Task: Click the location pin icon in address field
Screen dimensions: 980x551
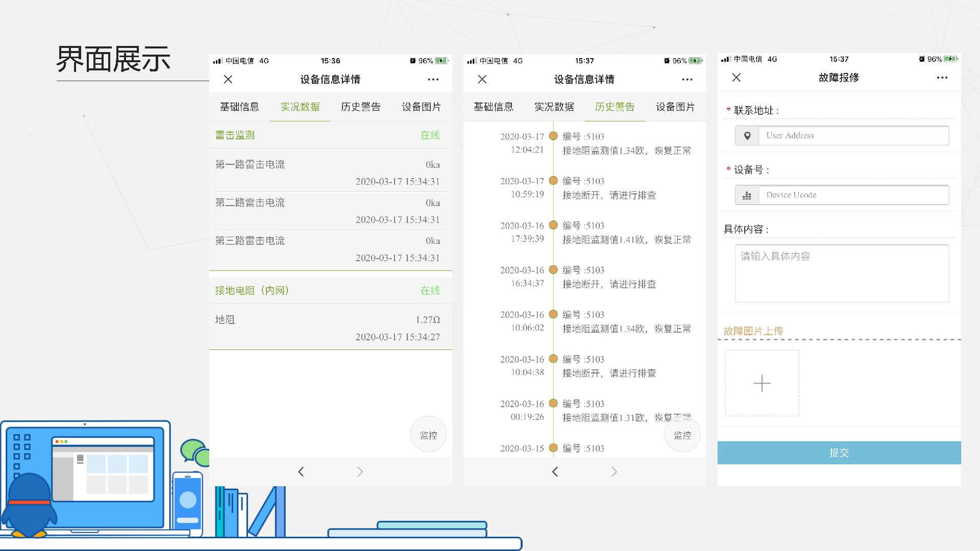Action: [747, 136]
